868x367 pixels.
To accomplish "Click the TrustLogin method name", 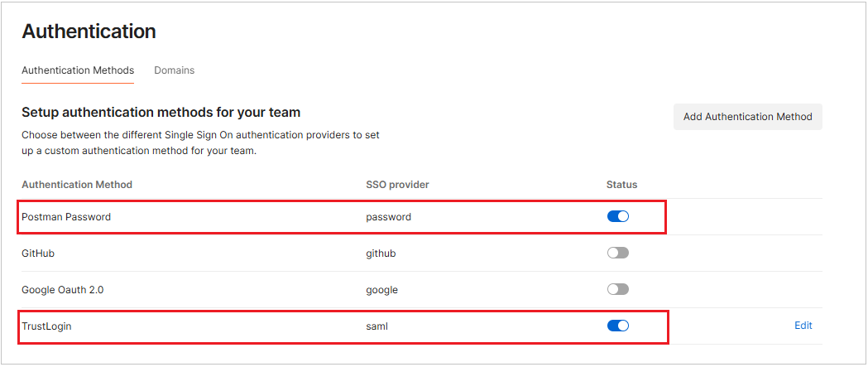I will click(x=46, y=326).
